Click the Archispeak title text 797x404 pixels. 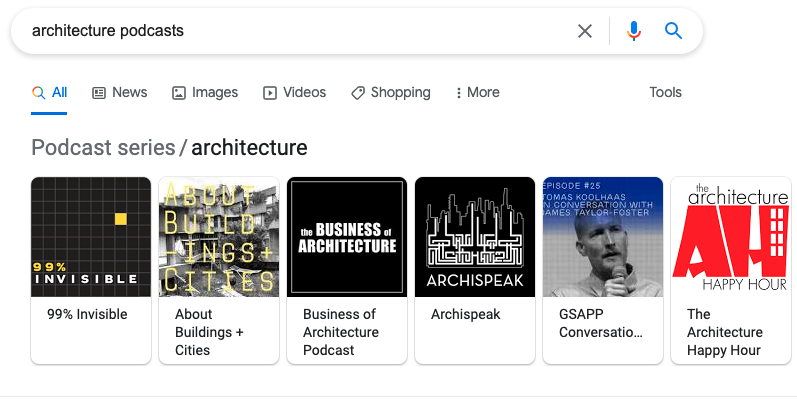point(466,314)
